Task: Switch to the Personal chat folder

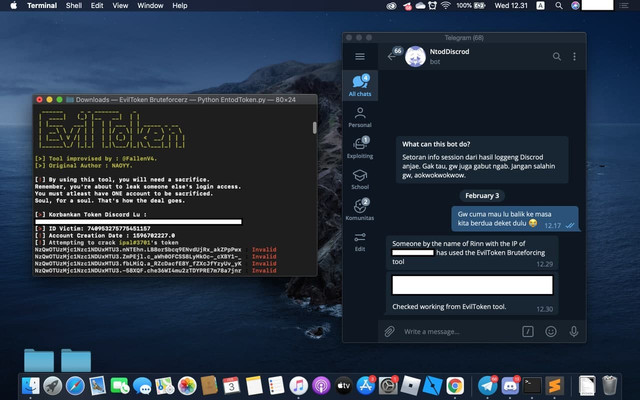Action: click(360, 117)
